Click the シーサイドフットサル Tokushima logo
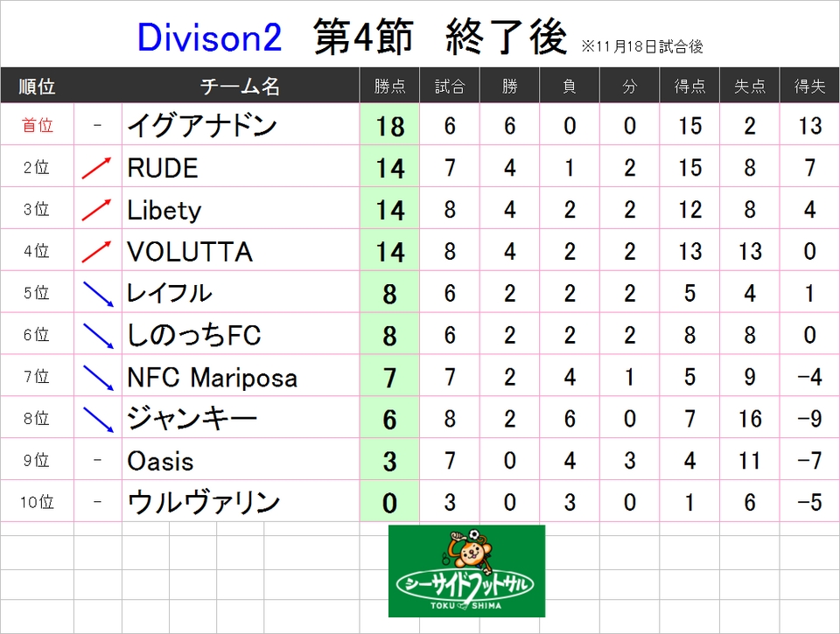840x634 pixels. click(466, 571)
